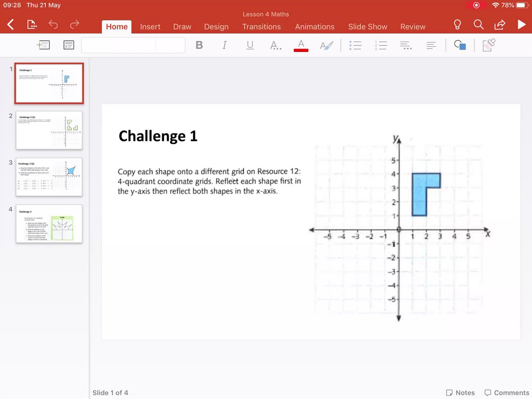Toggle italic formatting

[224, 45]
